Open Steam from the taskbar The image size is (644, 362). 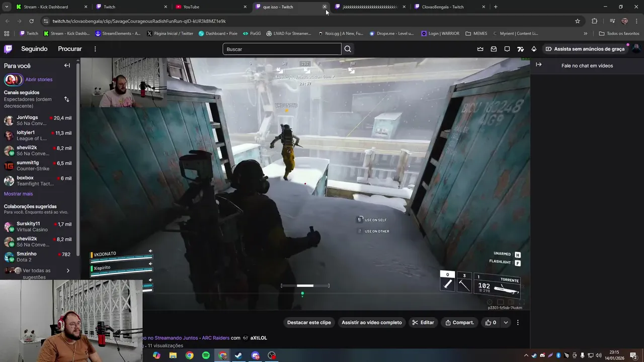(x=238, y=355)
